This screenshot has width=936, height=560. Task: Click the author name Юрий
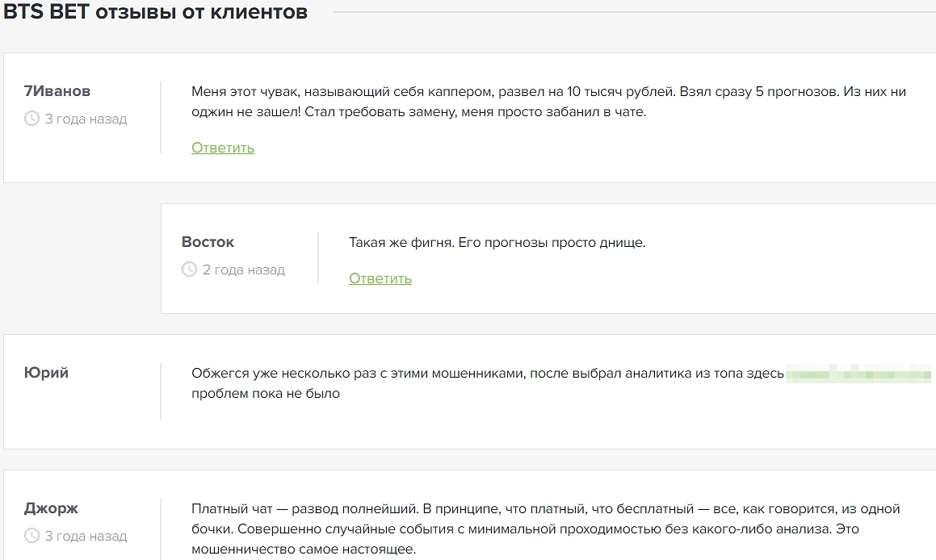point(46,373)
